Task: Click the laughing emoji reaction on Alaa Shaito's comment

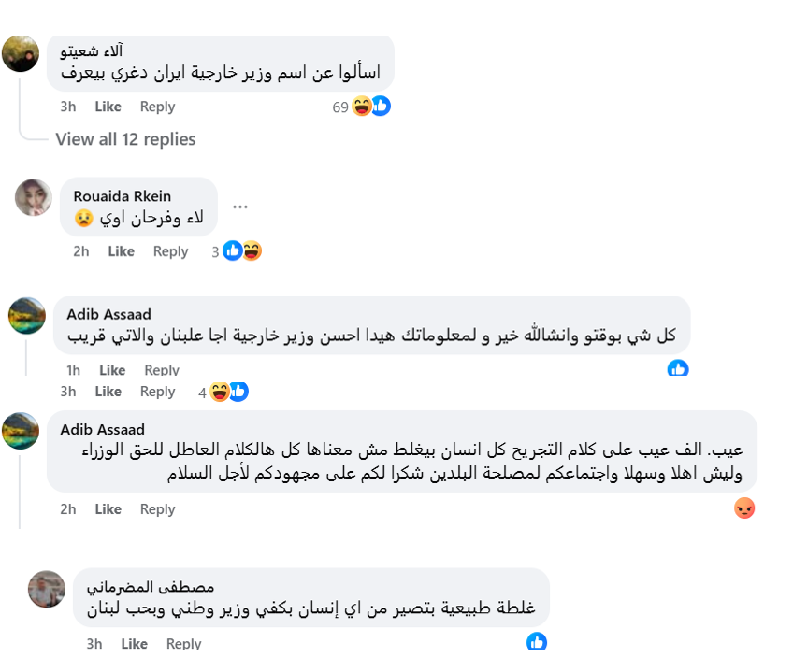Action: (360, 107)
